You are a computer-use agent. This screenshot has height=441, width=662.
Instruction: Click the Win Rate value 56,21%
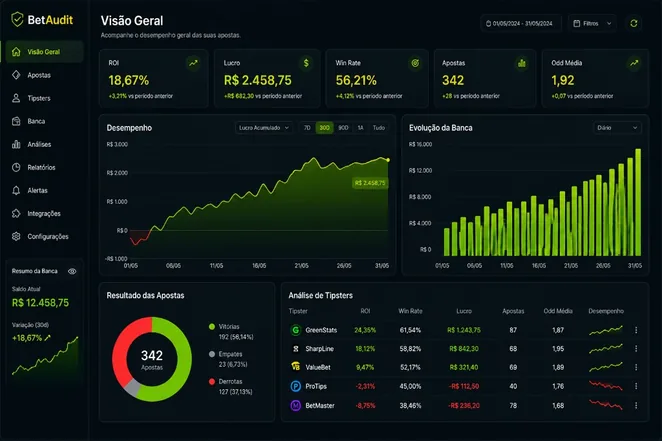pos(356,80)
